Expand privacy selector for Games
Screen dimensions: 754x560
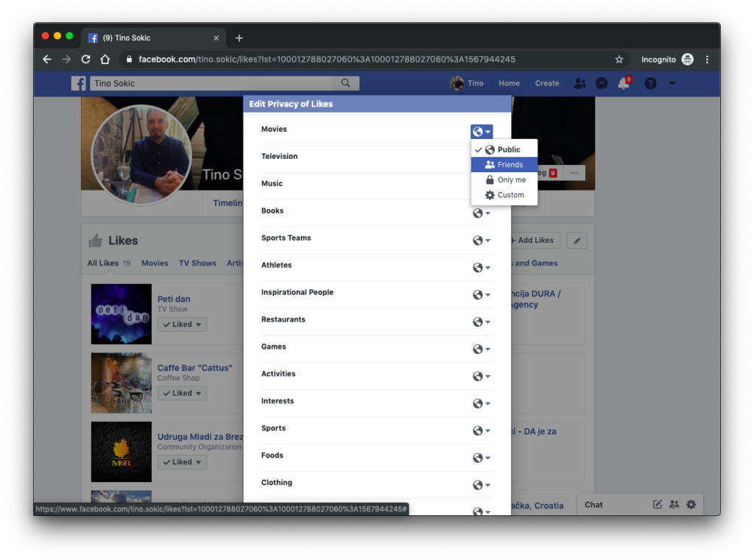(481, 350)
